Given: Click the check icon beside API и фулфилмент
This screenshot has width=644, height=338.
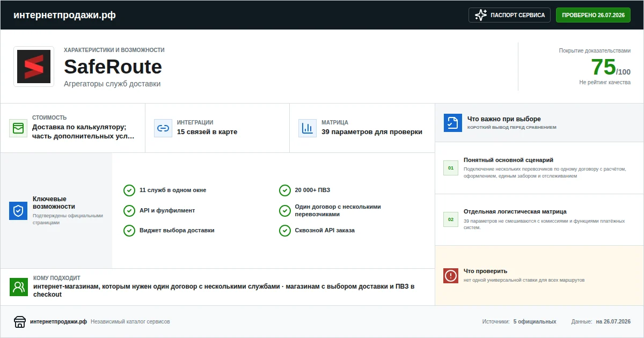Looking at the screenshot, I should pos(129,210).
